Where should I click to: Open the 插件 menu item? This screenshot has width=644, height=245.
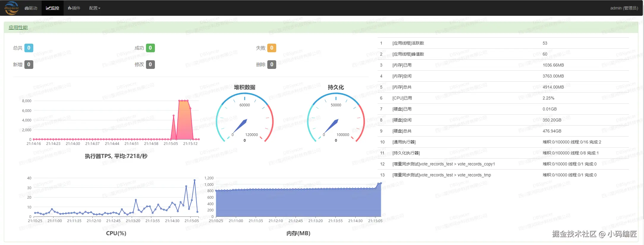click(x=74, y=8)
